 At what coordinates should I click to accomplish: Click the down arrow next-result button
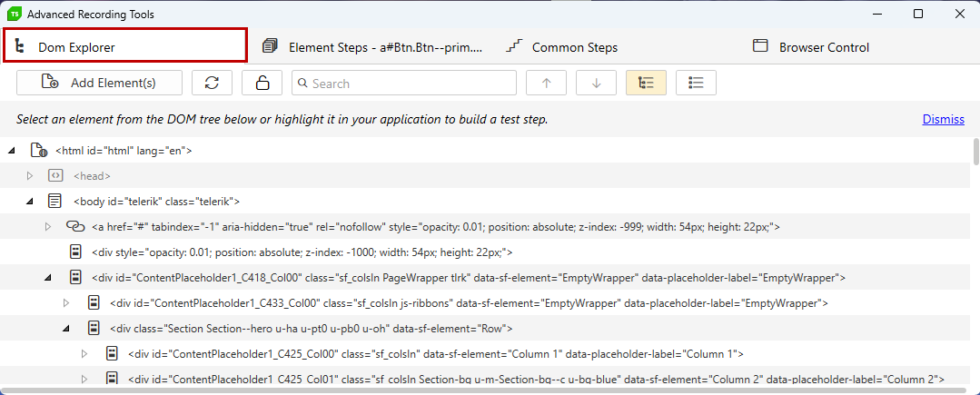coord(596,83)
